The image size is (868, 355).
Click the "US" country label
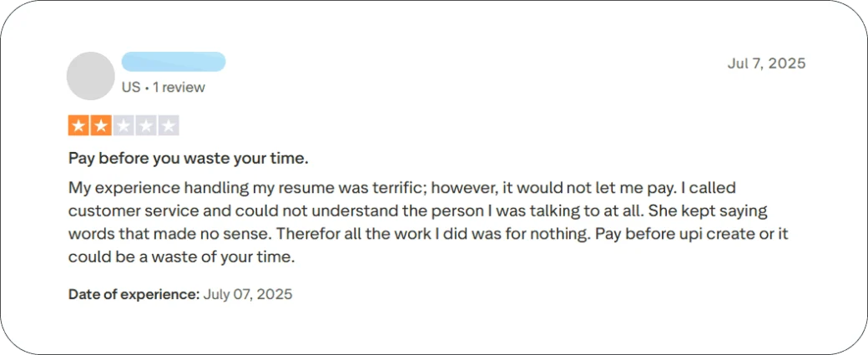(131, 87)
